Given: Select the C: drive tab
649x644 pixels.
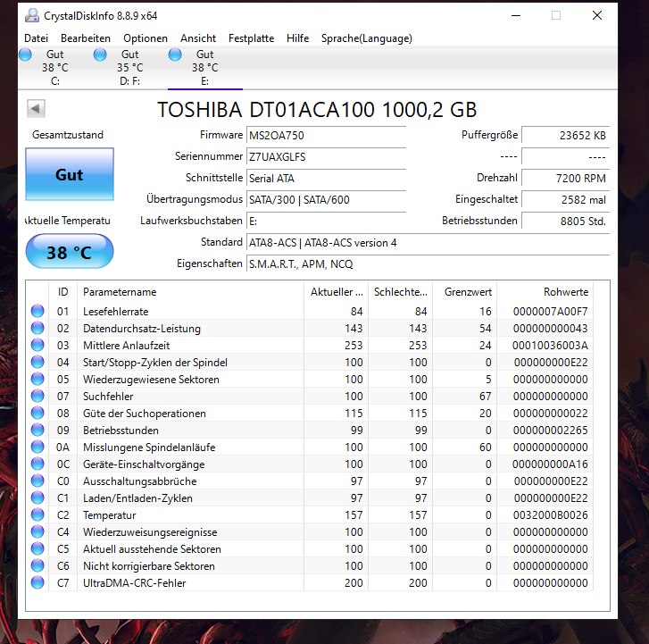Looking at the screenshot, I should pyautogui.click(x=55, y=68).
